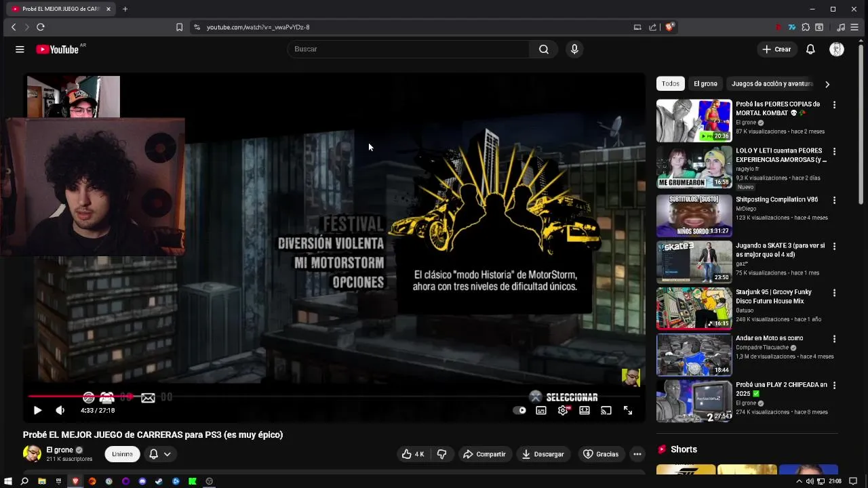Select the Todos filter chip
This screenshot has width=868, height=488.
click(x=671, y=84)
